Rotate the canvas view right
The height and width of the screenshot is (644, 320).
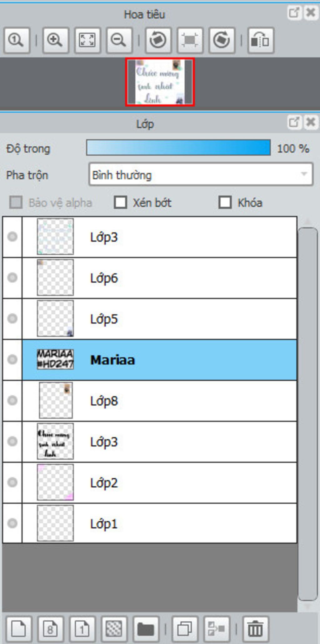[x=222, y=40]
